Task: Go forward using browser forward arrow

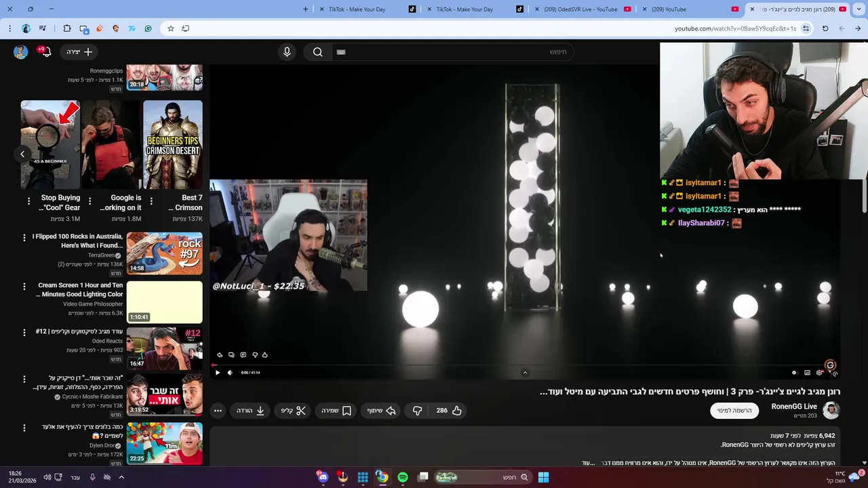Action: click(842, 28)
